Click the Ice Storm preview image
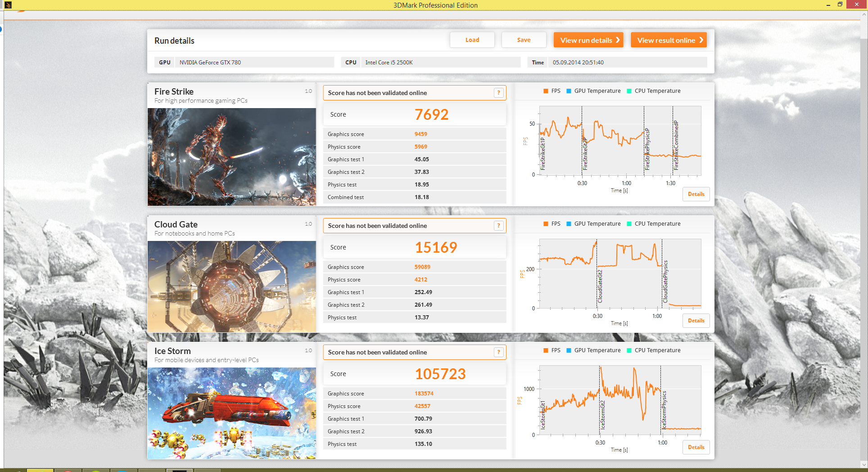The height and width of the screenshot is (472, 868). [x=232, y=413]
